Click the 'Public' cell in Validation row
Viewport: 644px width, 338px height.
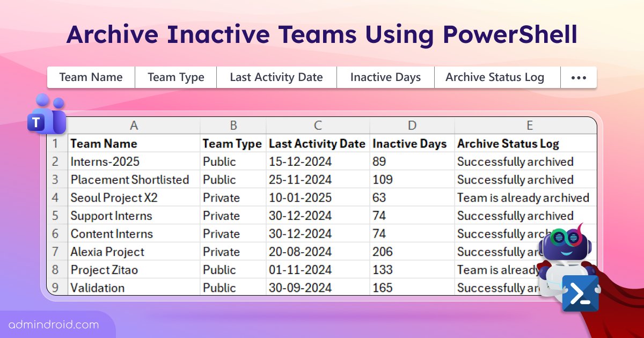click(x=233, y=288)
